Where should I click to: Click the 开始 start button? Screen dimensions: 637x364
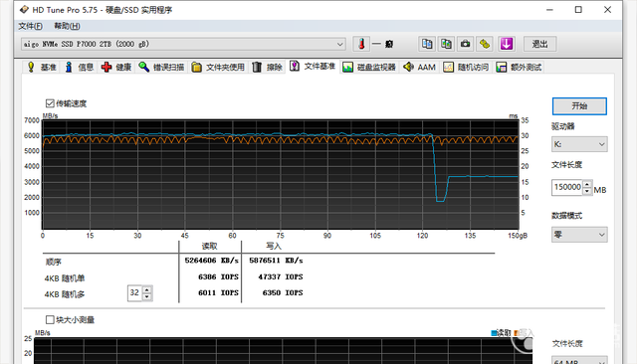tap(579, 105)
